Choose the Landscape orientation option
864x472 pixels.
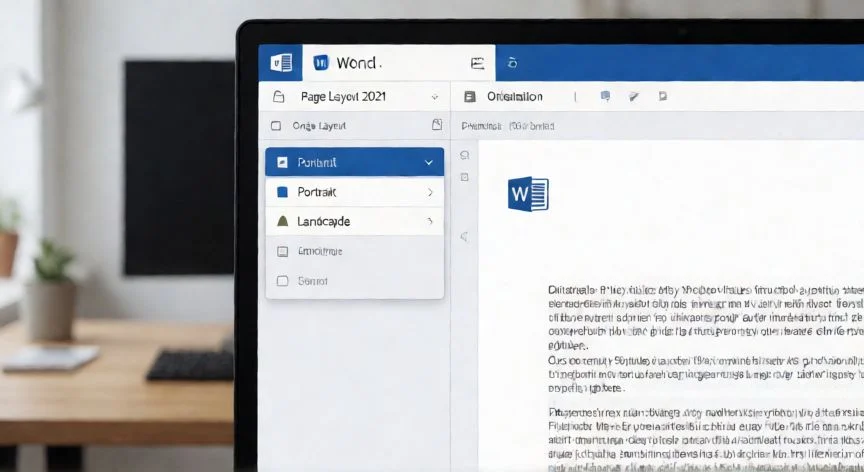coord(354,221)
